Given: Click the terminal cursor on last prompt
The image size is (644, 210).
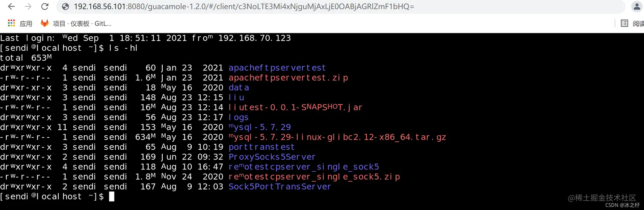Looking at the screenshot, I should tap(112, 196).
